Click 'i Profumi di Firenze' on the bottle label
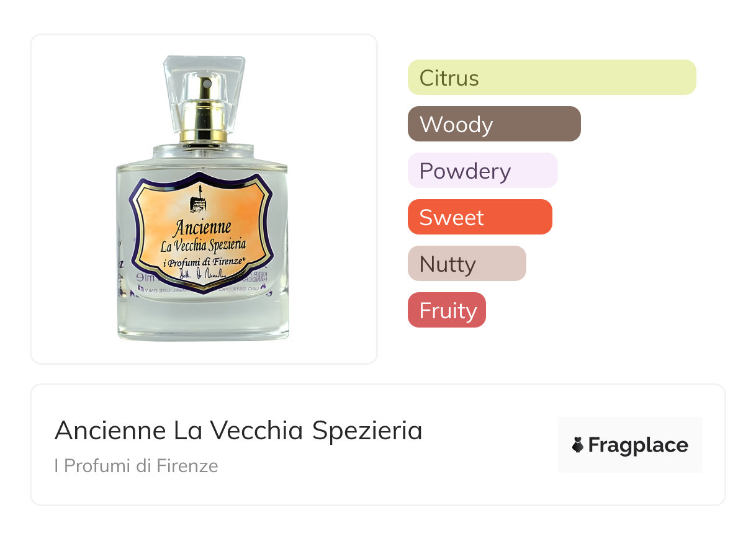 pos(202,262)
